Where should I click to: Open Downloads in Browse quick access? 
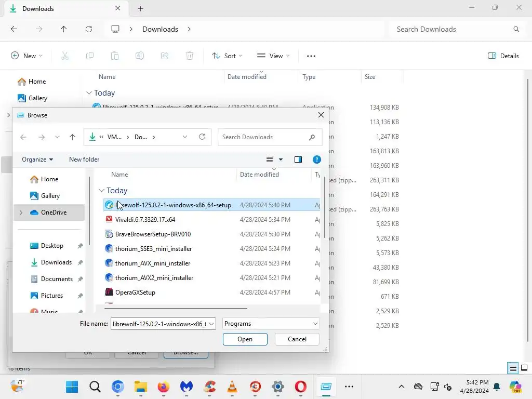pyautogui.click(x=56, y=262)
